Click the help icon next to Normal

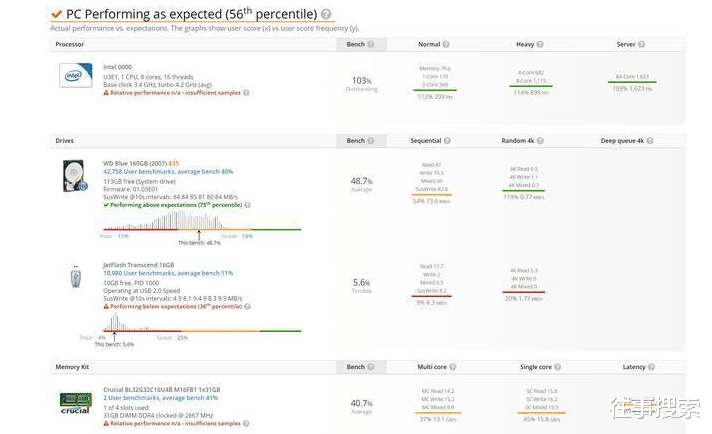click(x=446, y=44)
